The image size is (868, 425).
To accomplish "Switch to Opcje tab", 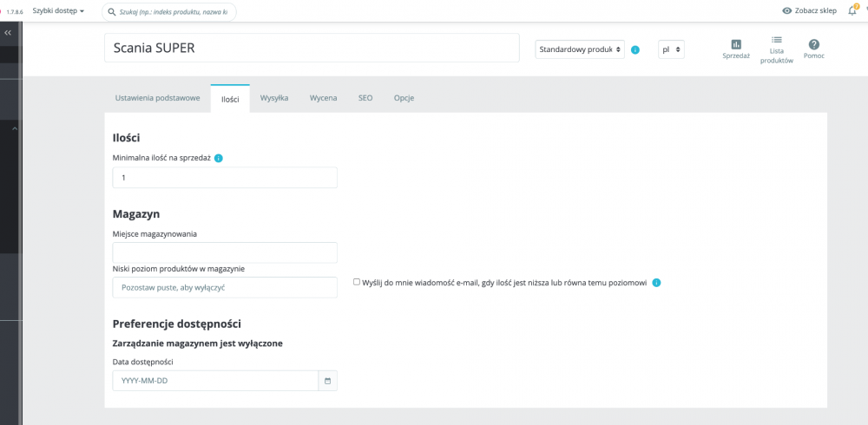I will coord(404,98).
